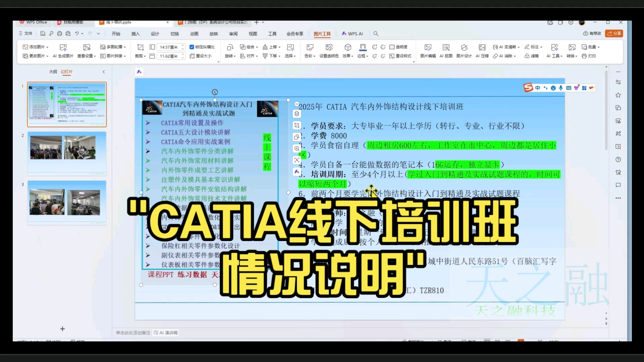
Task: Open the 开始 ribbon tab
Action: click(x=116, y=34)
